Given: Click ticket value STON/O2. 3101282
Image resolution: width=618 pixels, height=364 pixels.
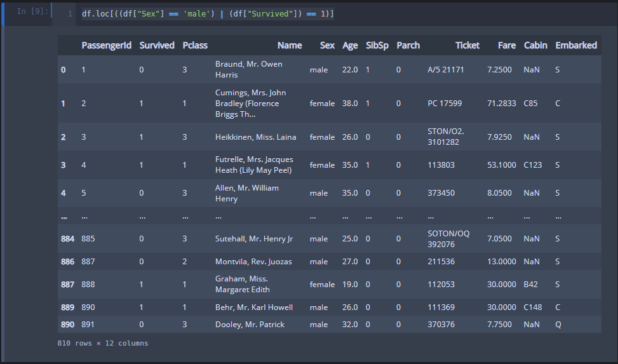Looking at the screenshot, I should (446, 137).
